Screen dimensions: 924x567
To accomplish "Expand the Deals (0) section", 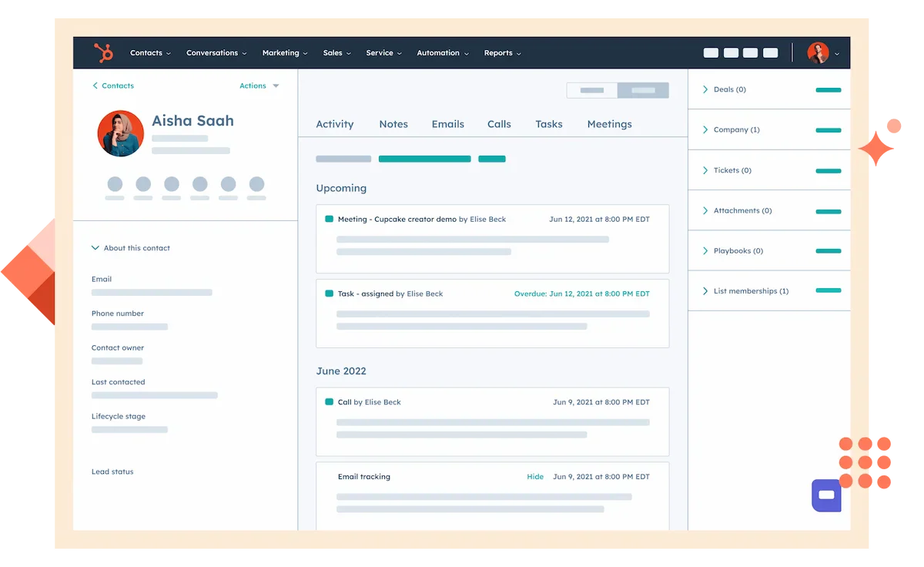I will pyautogui.click(x=725, y=89).
